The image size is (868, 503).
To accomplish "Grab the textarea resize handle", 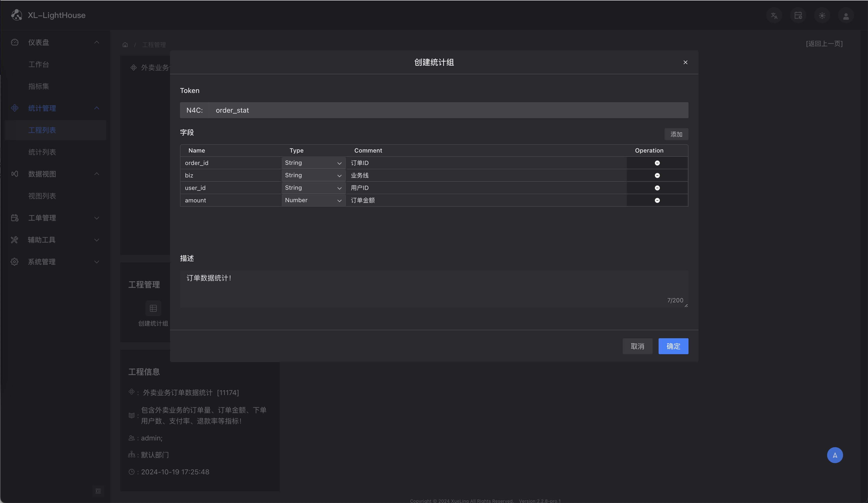I will click(x=686, y=305).
